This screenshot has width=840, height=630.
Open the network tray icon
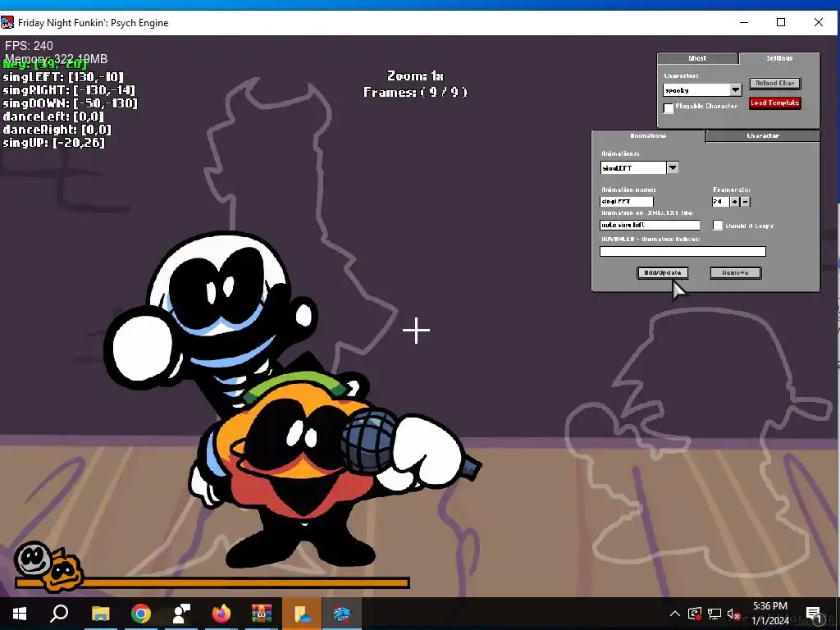point(714,614)
